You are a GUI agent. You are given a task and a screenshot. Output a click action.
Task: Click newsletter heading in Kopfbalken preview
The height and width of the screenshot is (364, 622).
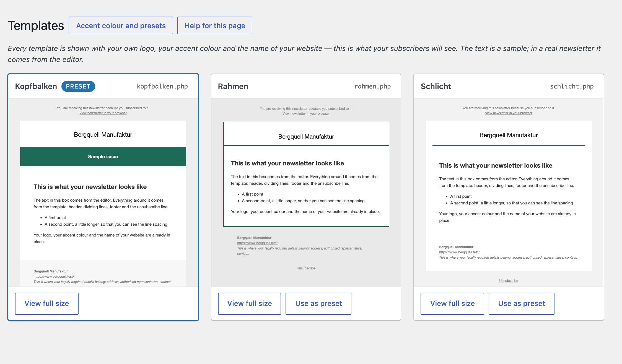click(90, 187)
